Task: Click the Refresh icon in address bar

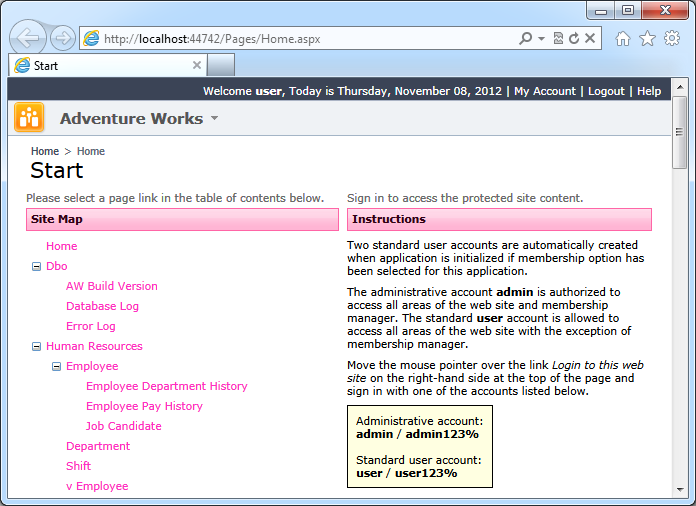Action: [574, 39]
